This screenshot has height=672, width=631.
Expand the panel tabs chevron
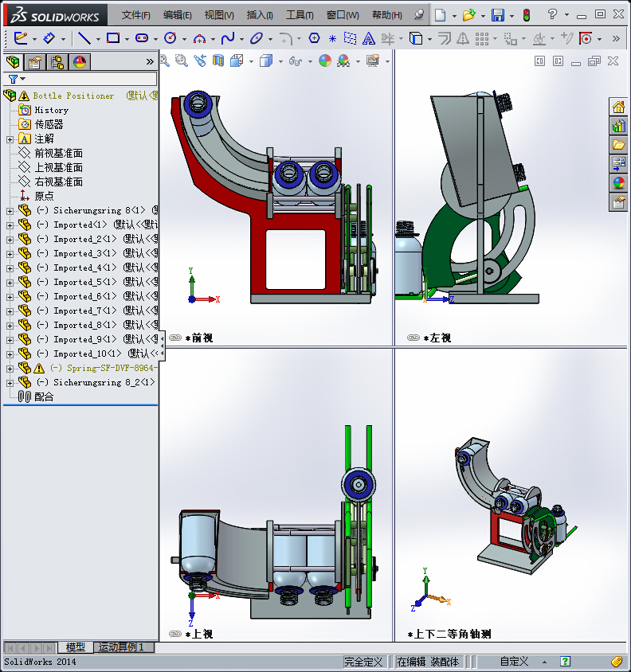pyautogui.click(x=150, y=62)
